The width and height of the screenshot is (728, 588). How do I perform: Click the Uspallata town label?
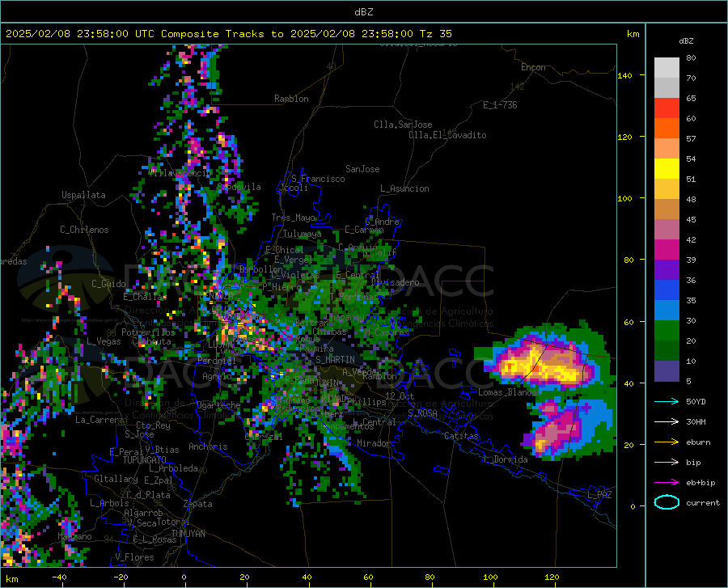(83, 195)
